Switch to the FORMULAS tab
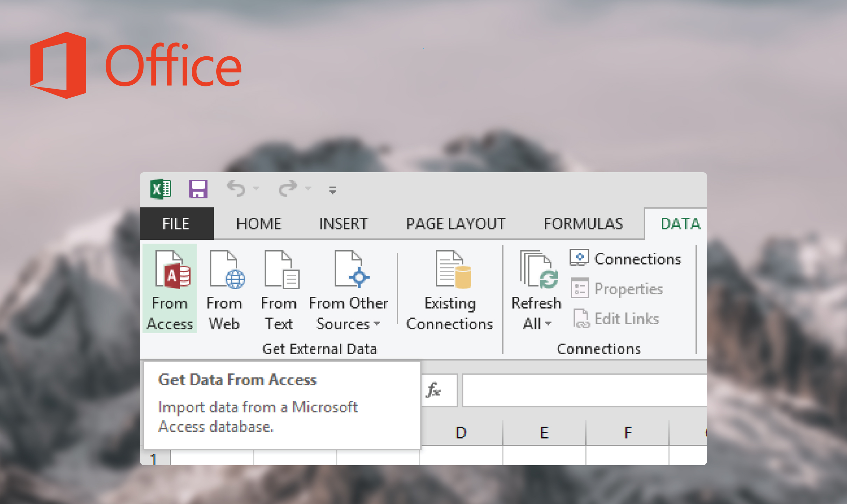847x504 pixels. click(583, 224)
